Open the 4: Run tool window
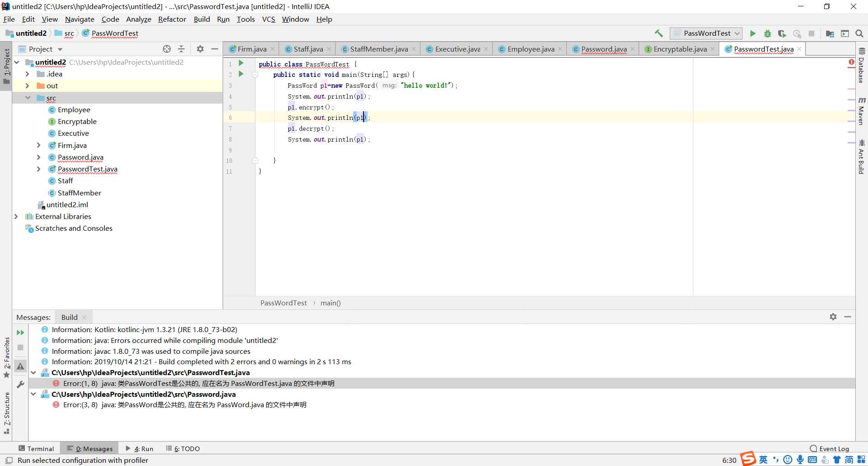 click(x=139, y=448)
